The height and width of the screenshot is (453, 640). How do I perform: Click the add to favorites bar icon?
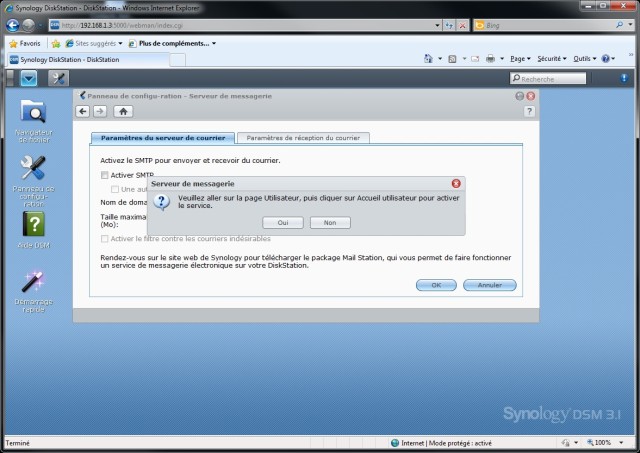pos(56,43)
